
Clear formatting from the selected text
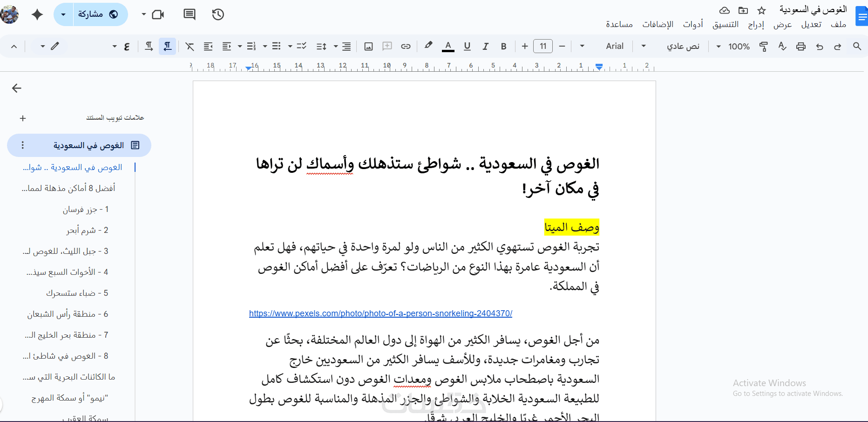click(x=190, y=46)
